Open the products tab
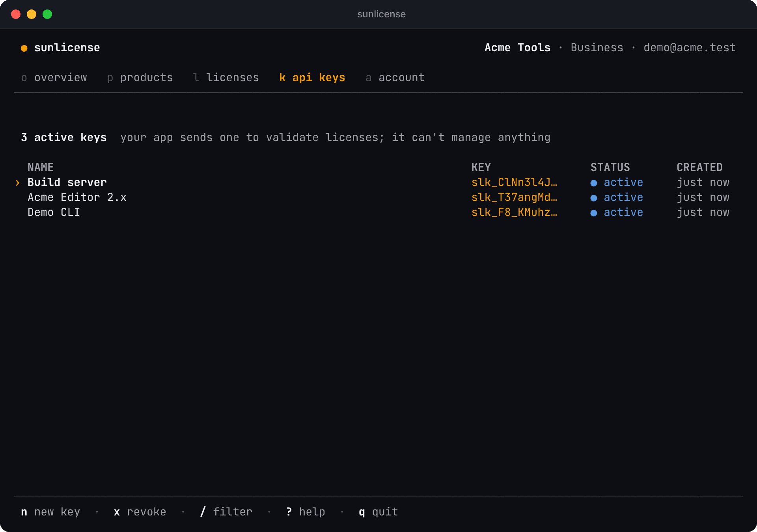Viewport: 757px width, 532px height. [x=140, y=78]
